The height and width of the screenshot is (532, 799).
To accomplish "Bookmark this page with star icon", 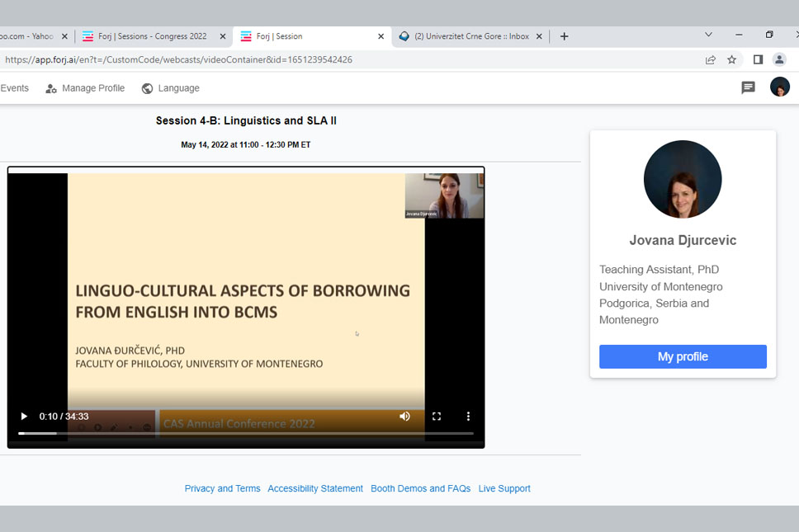I will [732, 59].
